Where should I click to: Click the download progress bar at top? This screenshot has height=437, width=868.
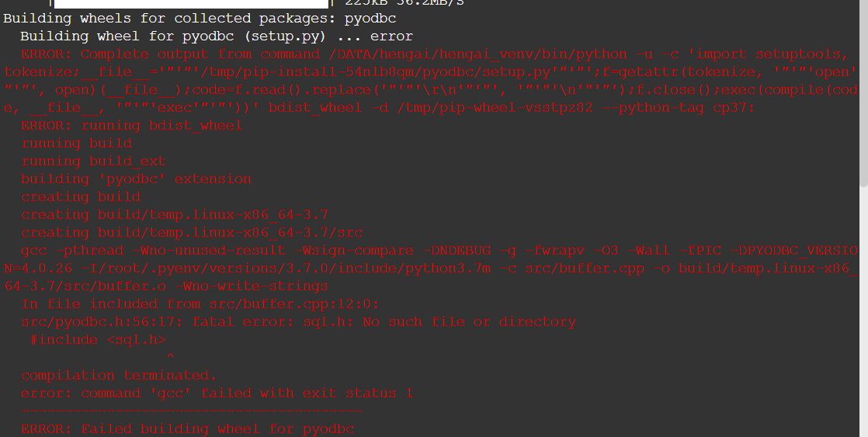(x=191, y=3)
